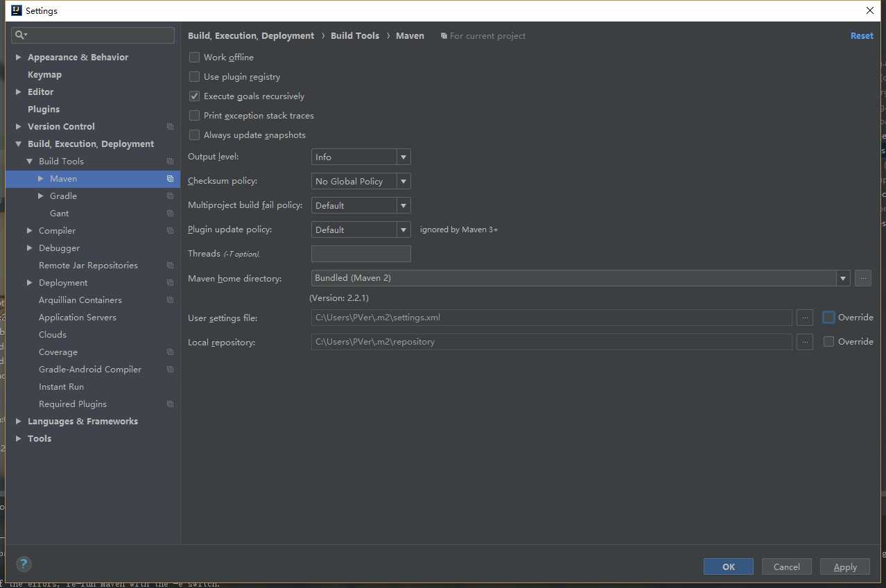Click project-level icon next to Remote Jar Repositories
Screen dimensions: 886x588
[x=170, y=265]
